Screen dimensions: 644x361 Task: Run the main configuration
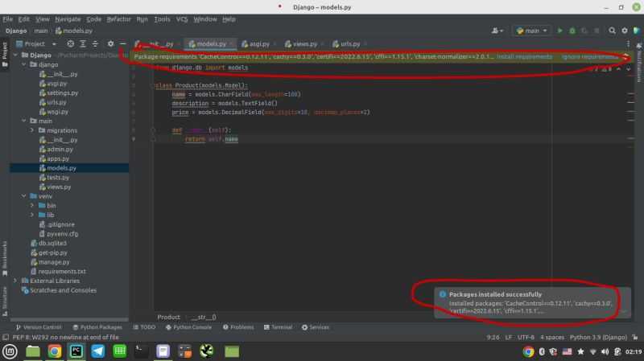(559, 31)
